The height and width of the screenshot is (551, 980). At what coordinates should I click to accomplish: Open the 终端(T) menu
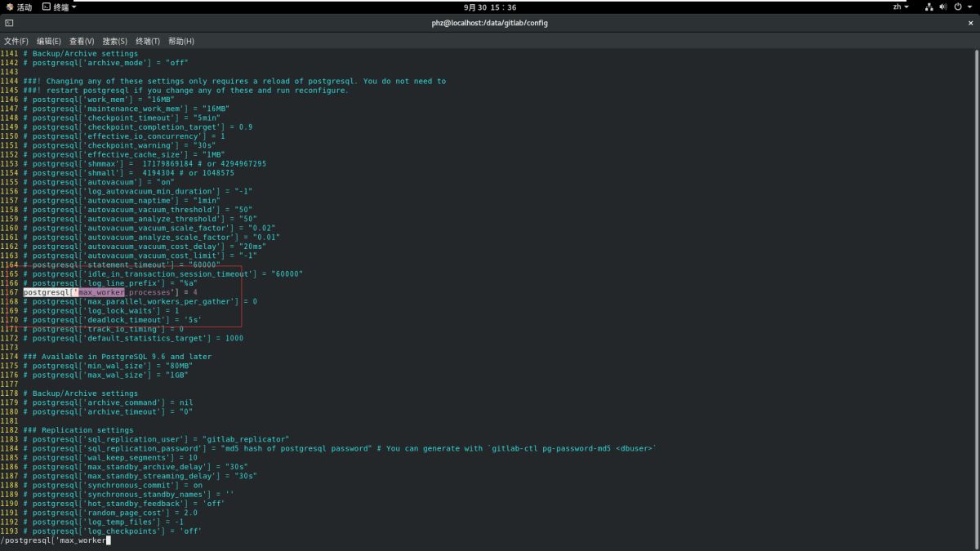pyautogui.click(x=148, y=41)
